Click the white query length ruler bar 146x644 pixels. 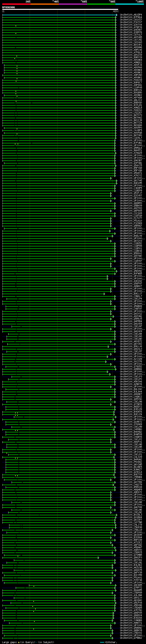click(60, 9)
